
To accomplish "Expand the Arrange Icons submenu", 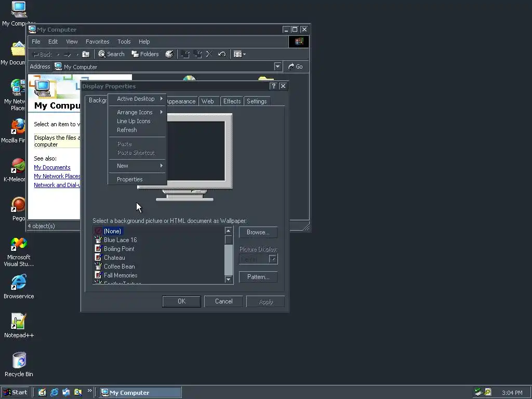I will (137, 112).
